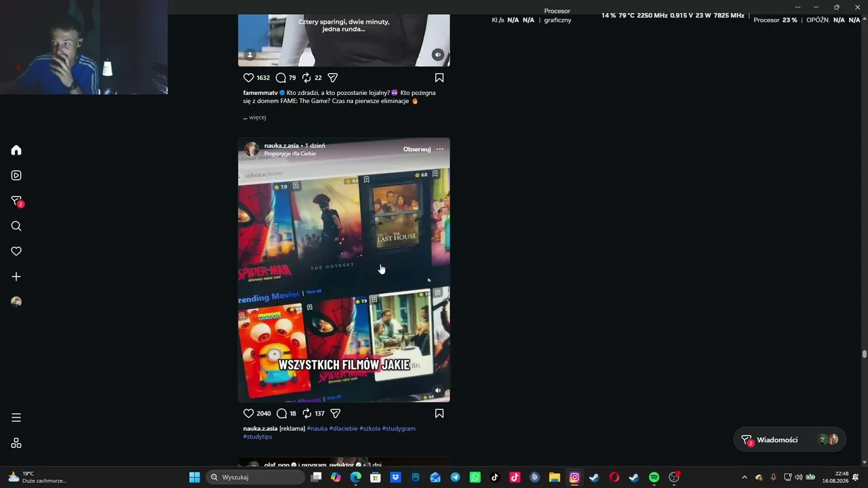The width and height of the screenshot is (868, 488).
Task: Open Instagram app in the taskbar
Action: pyautogui.click(x=574, y=477)
